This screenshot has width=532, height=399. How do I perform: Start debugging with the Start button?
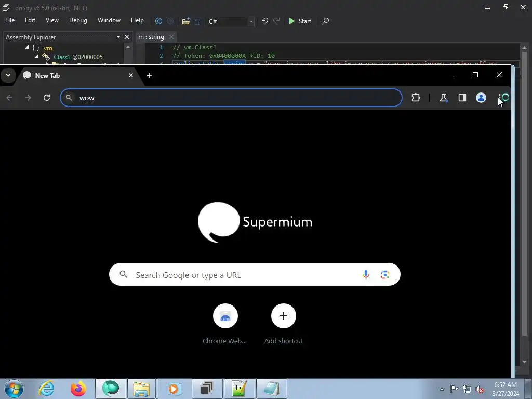pyautogui.click(x=300, y=21)
